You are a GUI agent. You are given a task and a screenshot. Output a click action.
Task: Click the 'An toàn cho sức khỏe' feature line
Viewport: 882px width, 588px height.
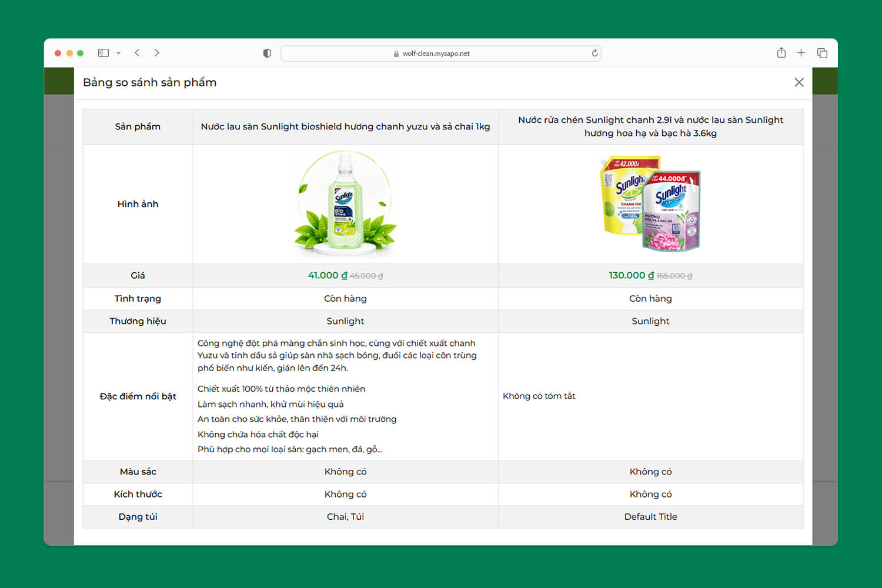(x=297, y=419)
